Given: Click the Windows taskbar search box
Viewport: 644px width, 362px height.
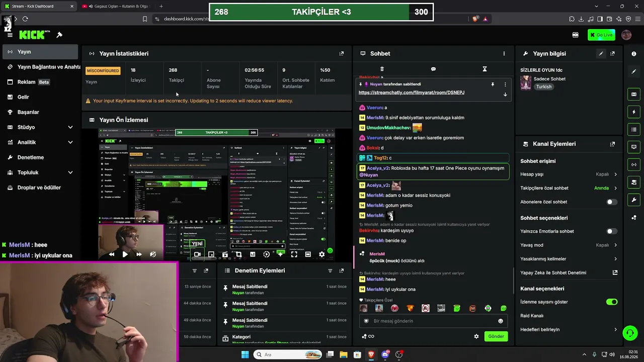Looking at the screenshot, I should (287, 354).
